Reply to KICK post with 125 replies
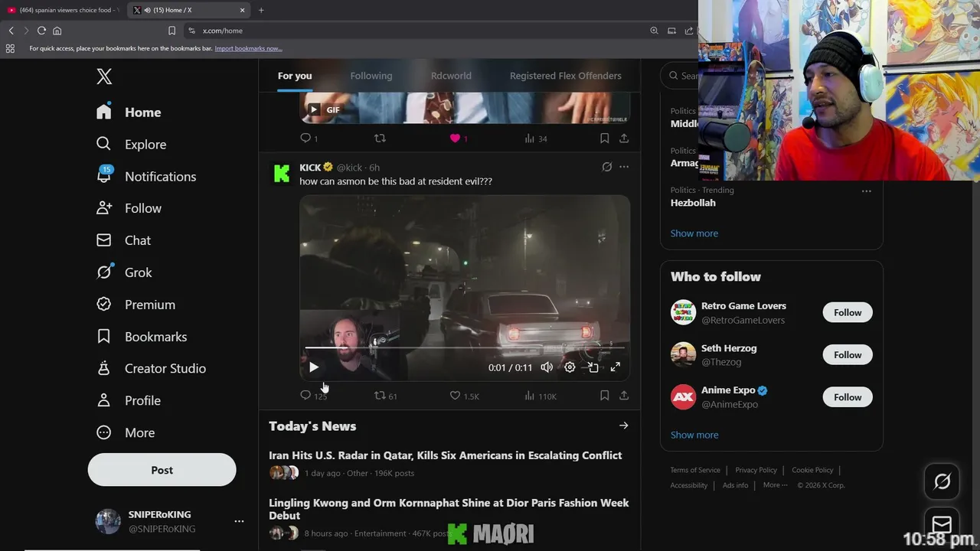This screenshot has height=551, width=980. 313,396
